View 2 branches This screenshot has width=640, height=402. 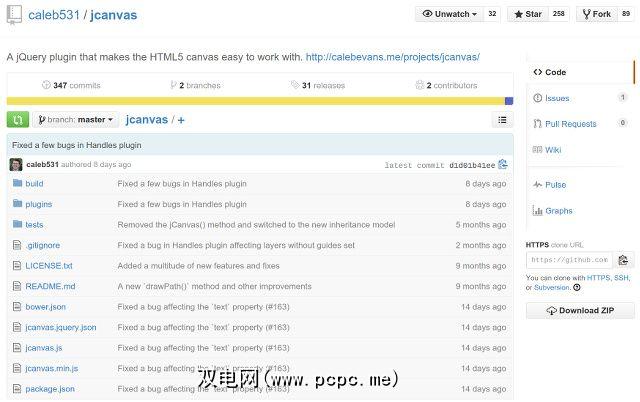tap(196, 85)
